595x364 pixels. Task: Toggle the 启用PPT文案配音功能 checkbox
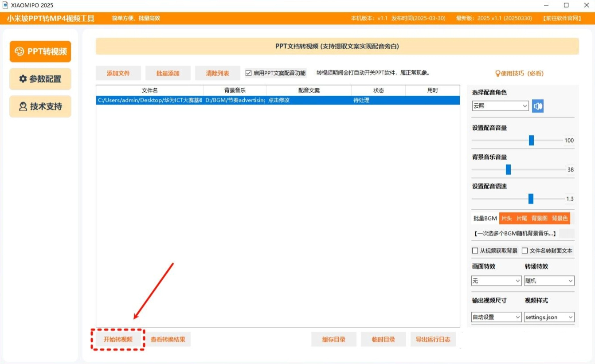click(x=248, y=73)
